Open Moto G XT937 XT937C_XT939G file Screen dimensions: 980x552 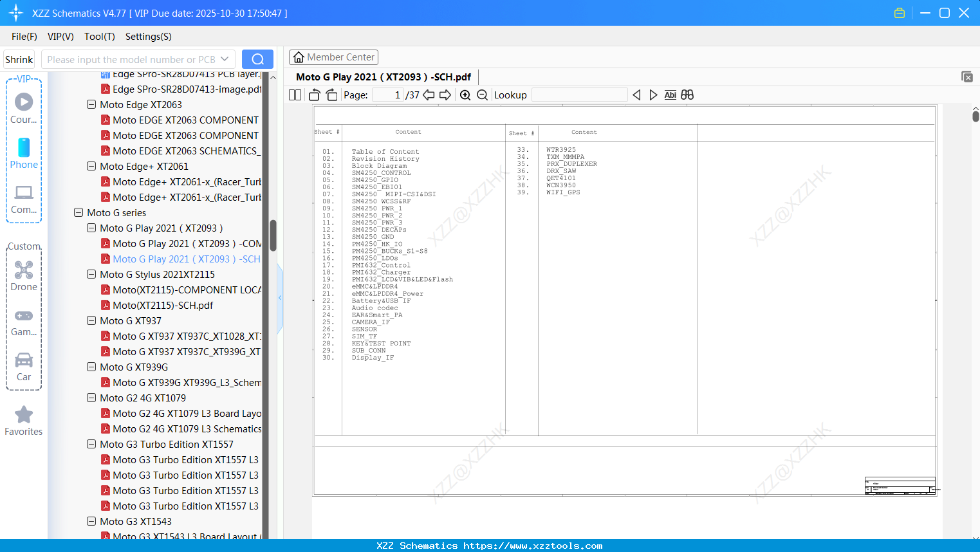pos(181,351)
